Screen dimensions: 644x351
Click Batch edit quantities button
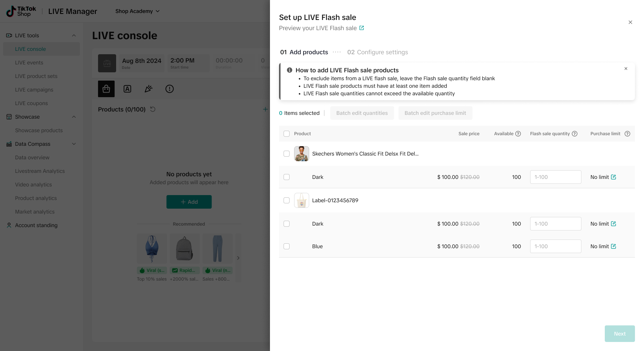click(x=362, y=113)
